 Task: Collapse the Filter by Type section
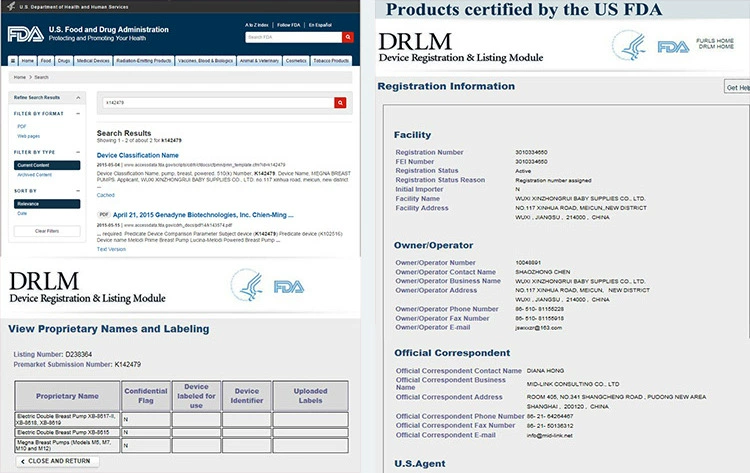[x=78, y=152]
